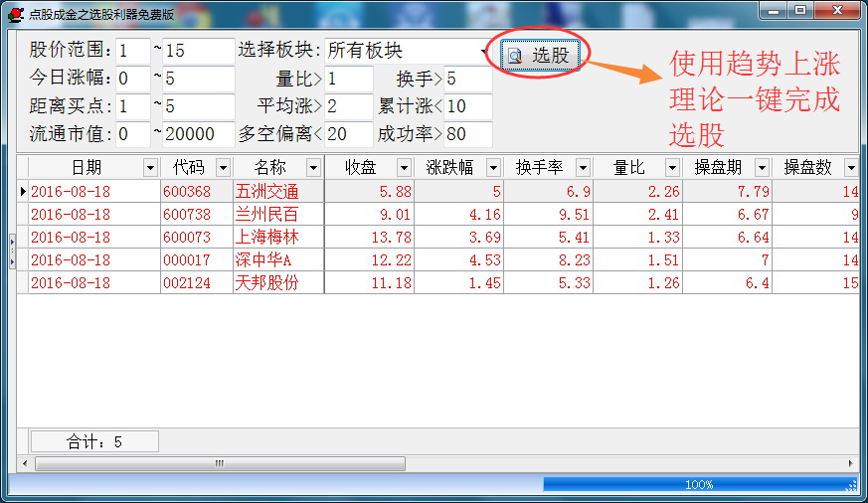Open the 代码 column filter dropdown

(x=223, y=168)
